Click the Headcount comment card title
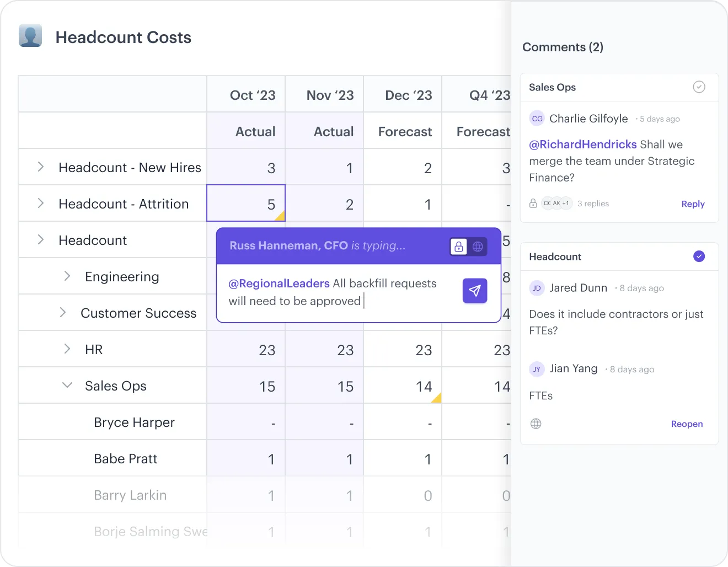The image size is (728, 567). (x=555, y=256)
